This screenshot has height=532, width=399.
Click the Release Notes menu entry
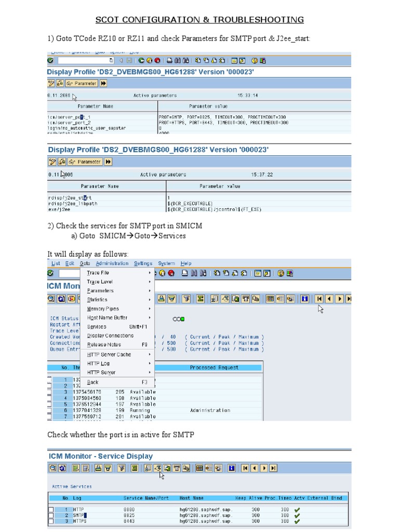[104, 344]
